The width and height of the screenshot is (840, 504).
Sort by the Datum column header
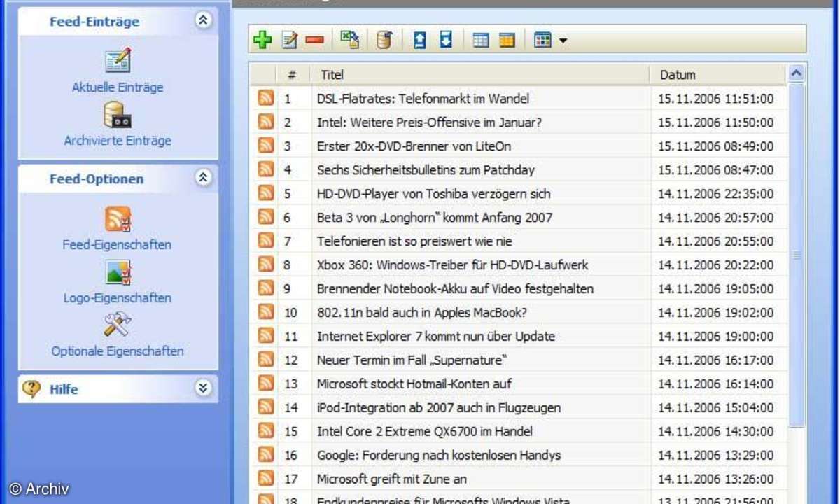718,75
